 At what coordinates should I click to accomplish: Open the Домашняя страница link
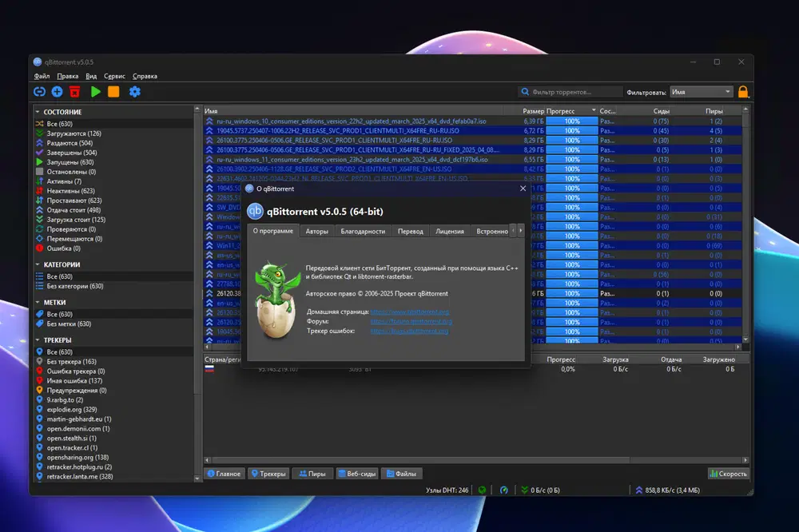tap(410, 312)
